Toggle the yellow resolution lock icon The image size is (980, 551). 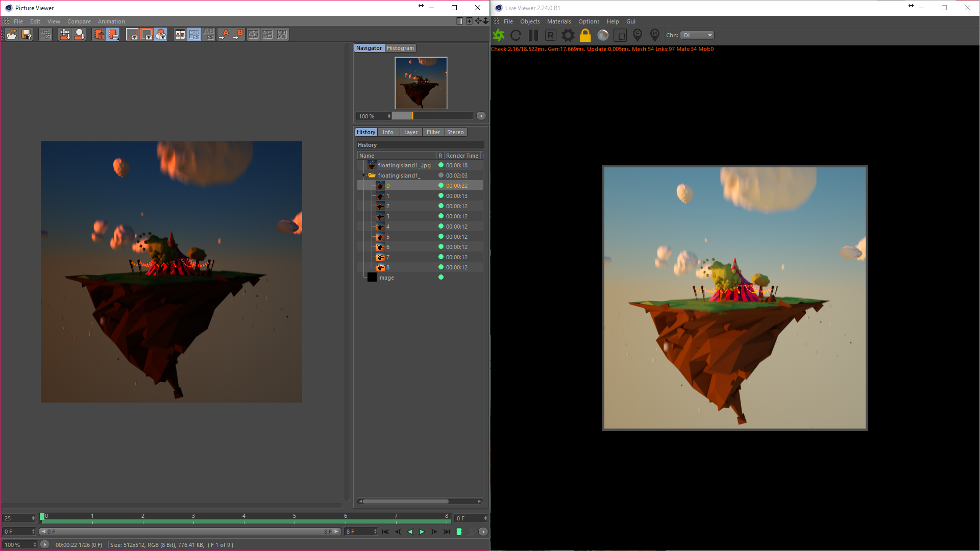point(585,35)
